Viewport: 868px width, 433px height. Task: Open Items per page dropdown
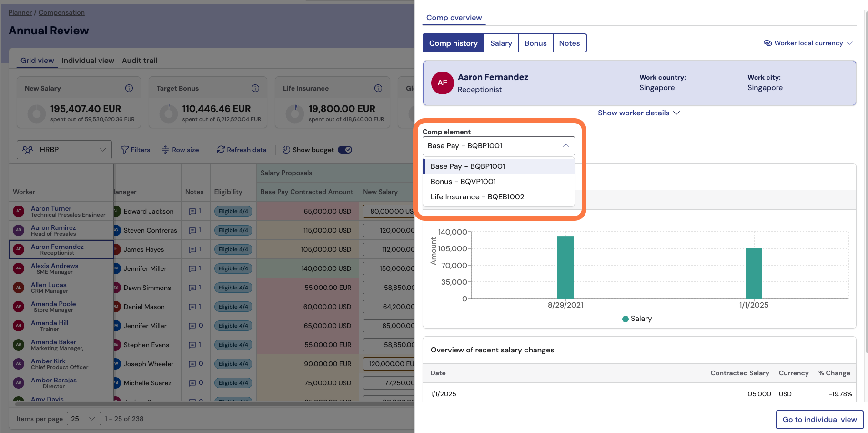pyautogui.click(x=84, y=419)
